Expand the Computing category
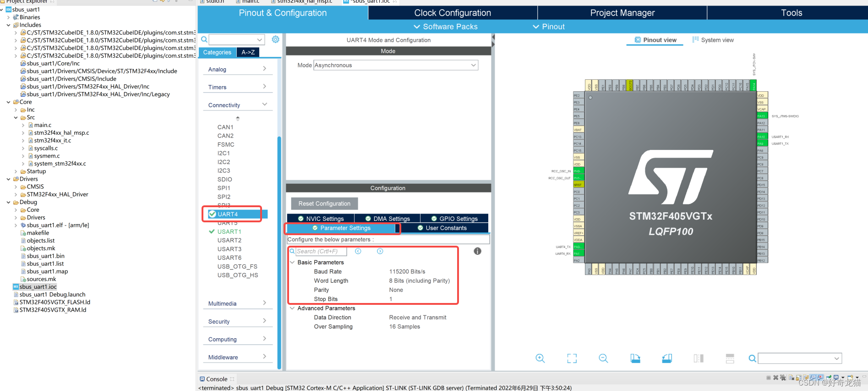 tap(237, 339)
